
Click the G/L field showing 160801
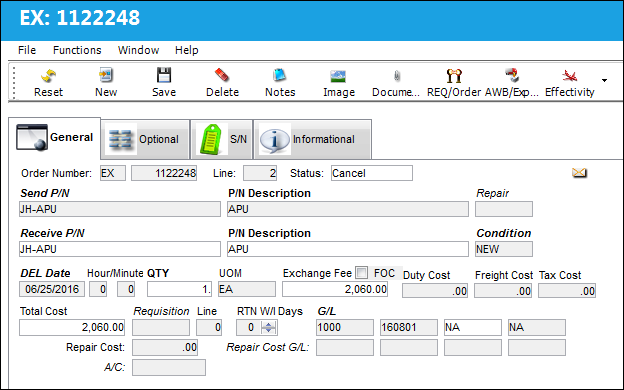[409, 327]
